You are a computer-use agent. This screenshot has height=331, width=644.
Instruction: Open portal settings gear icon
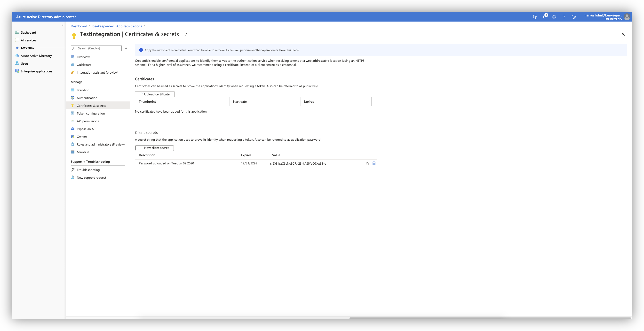(x=554, y=16)
